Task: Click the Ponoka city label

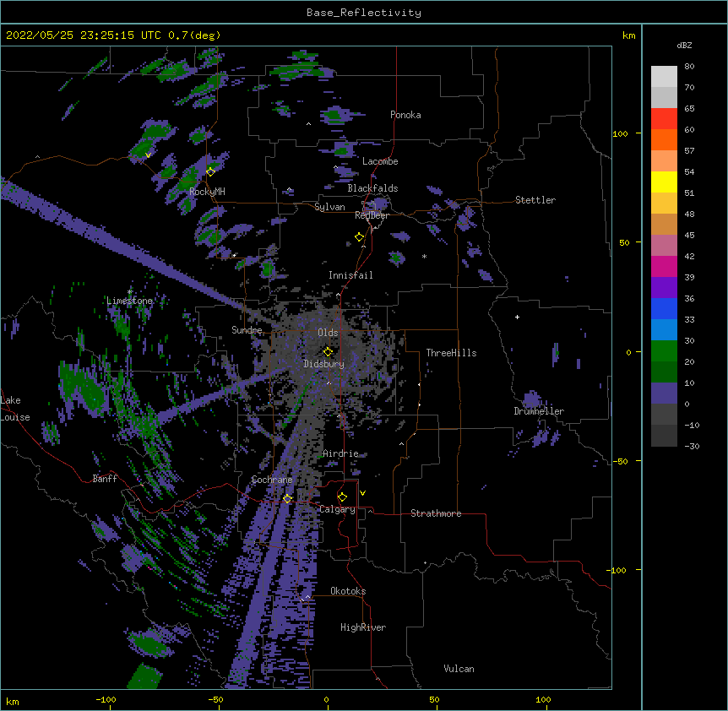Action: coord(405,115)
